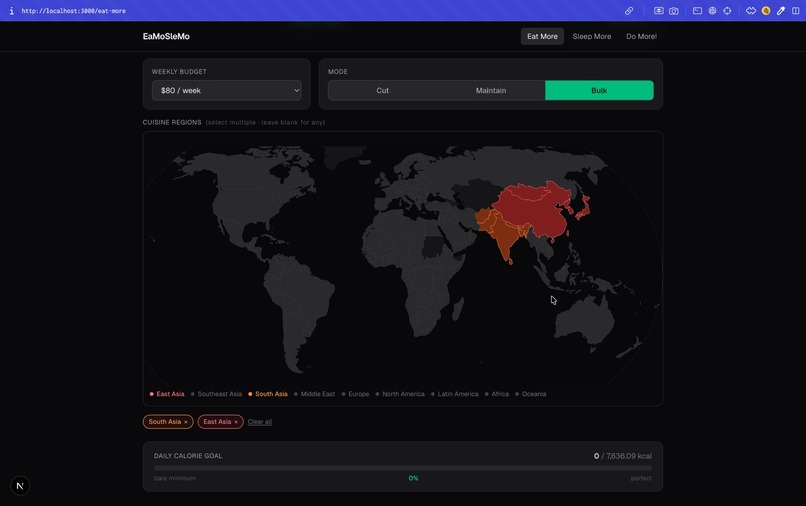
Task: Select the Maintain mode
Action: (491, 91)
